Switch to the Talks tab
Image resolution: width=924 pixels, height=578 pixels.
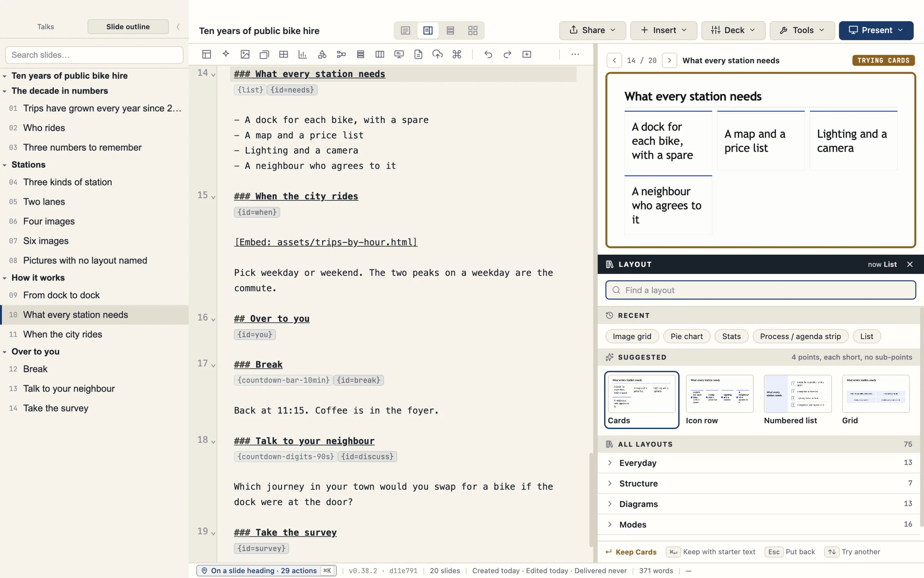click(x=45, y=27)
